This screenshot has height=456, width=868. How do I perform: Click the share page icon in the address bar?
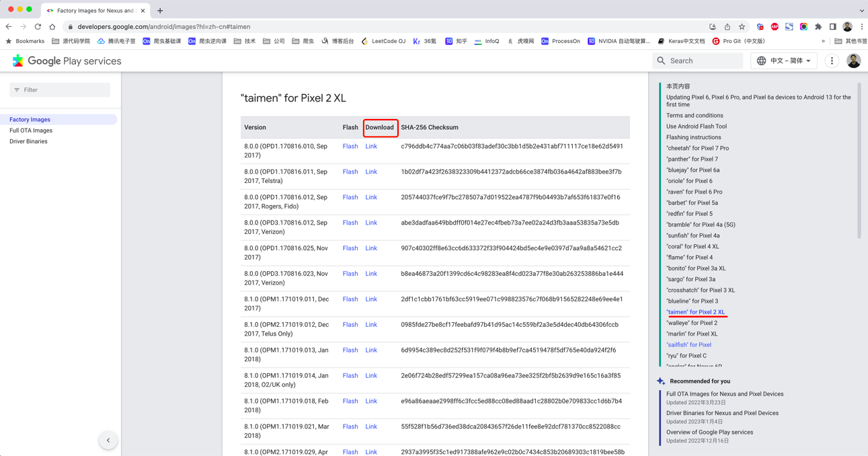click(727, 27)
